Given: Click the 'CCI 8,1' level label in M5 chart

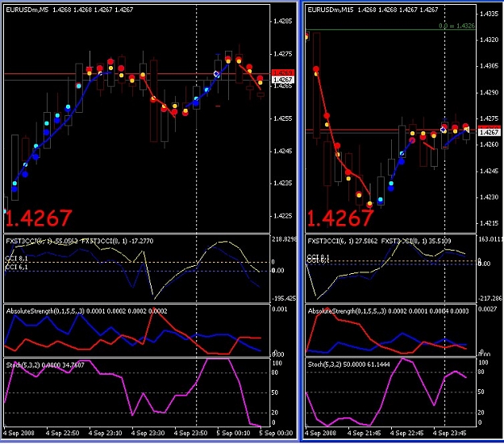Looking at the screenshot, I should click(x=16, y=259).
